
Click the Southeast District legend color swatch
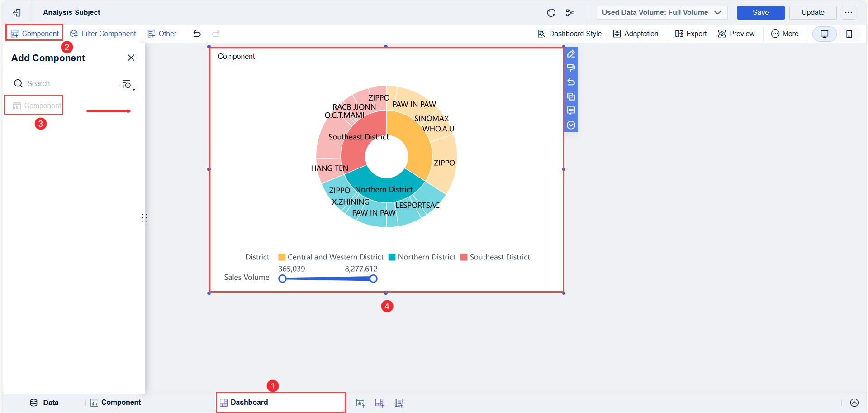point(464,257)
